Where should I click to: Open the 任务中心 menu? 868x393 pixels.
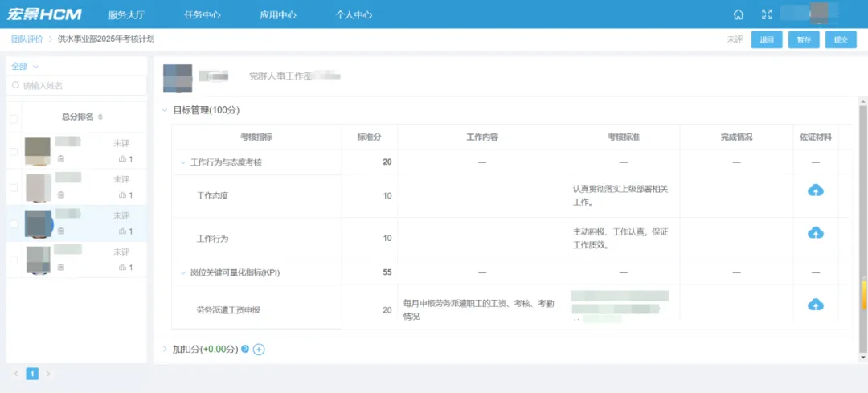pos(202,15)
